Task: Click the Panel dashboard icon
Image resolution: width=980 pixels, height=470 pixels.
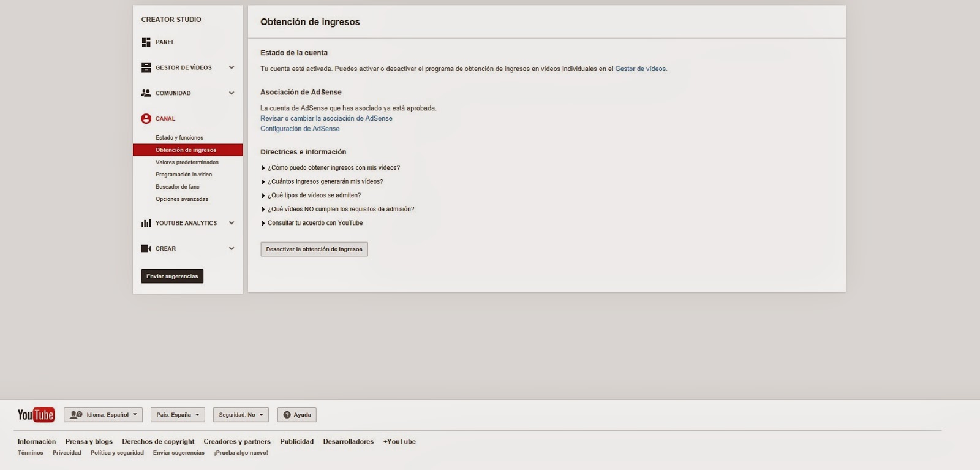Action: [x=146, y=42]
